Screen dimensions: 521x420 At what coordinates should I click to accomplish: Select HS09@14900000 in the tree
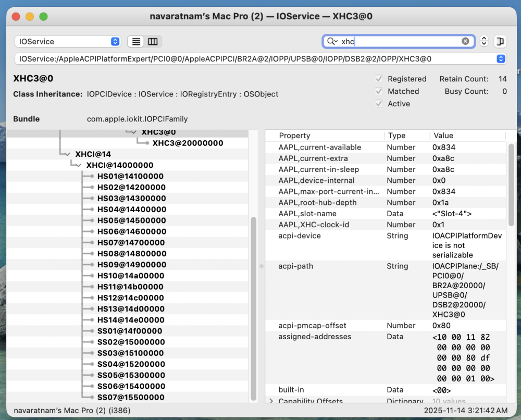tap(132, 265)
